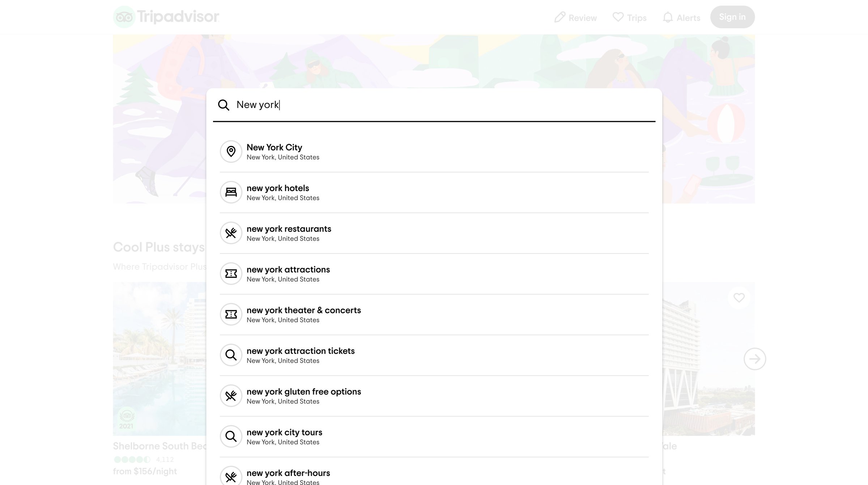Choose the new york after-hours suggestion

434,475
